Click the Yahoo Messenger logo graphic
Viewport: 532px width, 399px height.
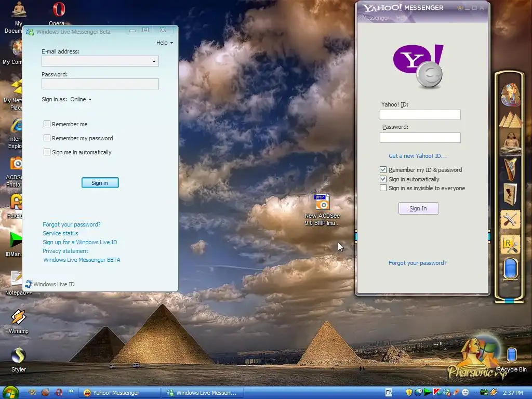click(418, 66)
